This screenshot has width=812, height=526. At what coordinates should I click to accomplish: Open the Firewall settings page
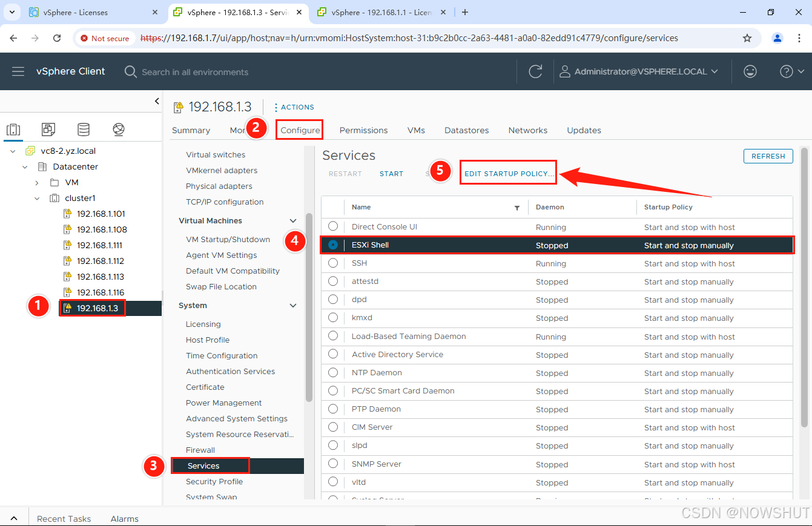coord(200,450)
